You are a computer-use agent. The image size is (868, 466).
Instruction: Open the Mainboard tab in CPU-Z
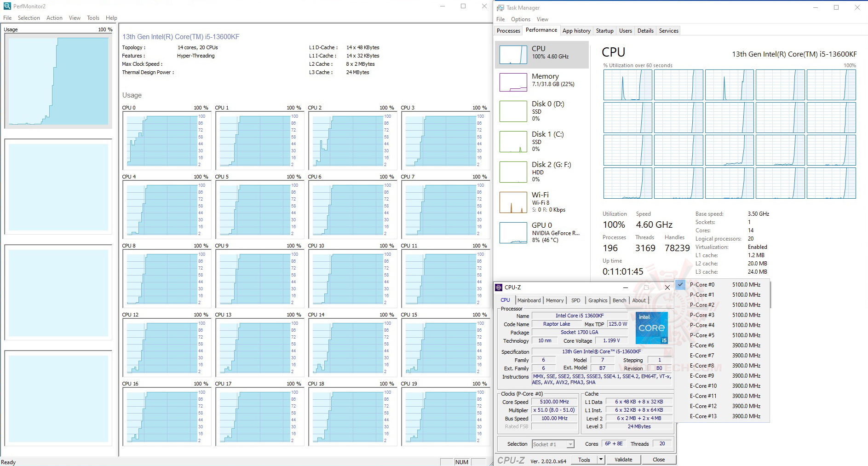[x=529, y=300]
